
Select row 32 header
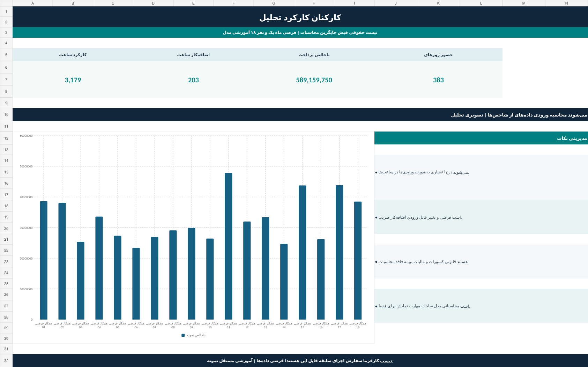(6, 361)
